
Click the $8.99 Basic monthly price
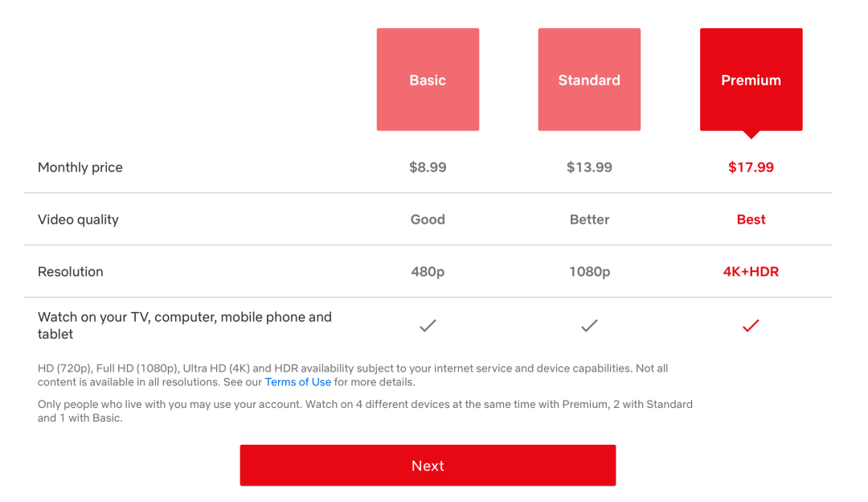[428, 167]
